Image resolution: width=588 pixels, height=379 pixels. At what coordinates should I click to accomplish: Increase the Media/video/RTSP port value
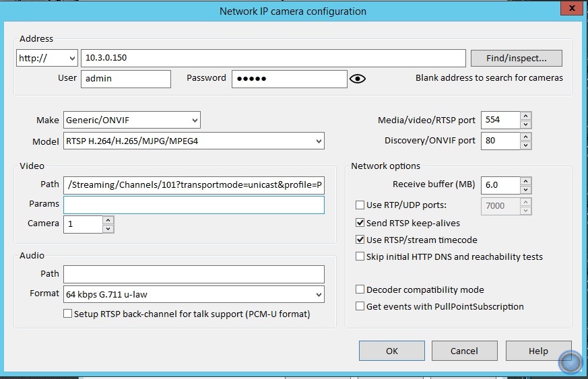click(x=526, y=116)
